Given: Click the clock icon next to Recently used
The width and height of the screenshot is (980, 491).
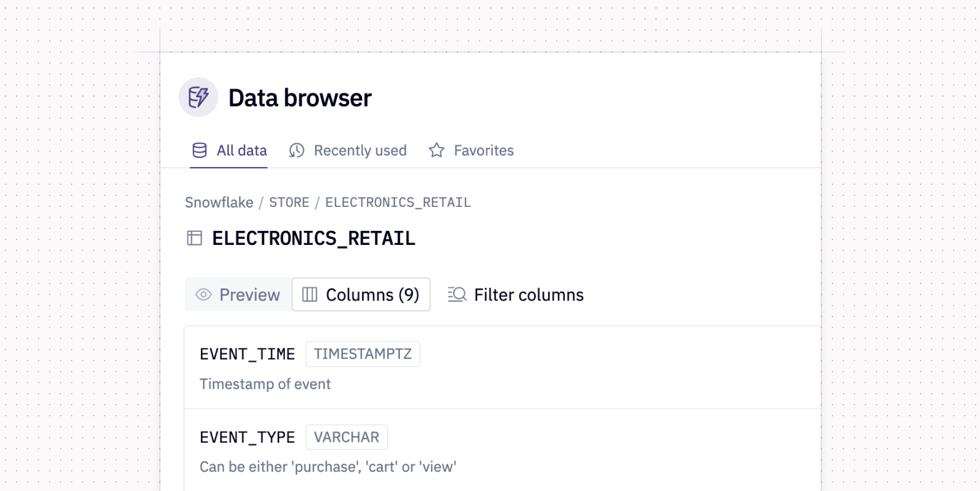Looking at the screenshot, I should [296, 150].
